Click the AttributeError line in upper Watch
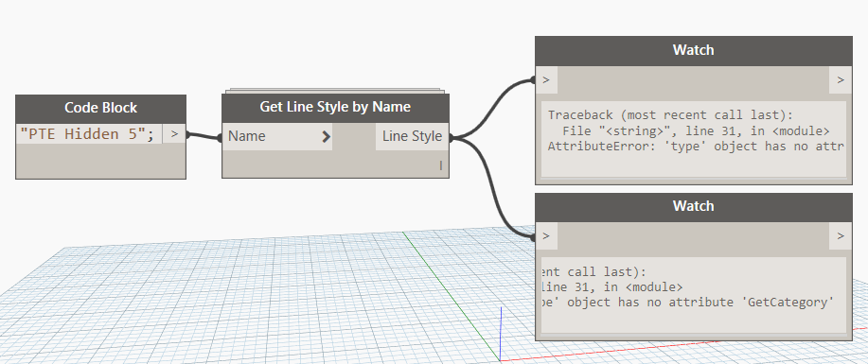 click(696, 147)
